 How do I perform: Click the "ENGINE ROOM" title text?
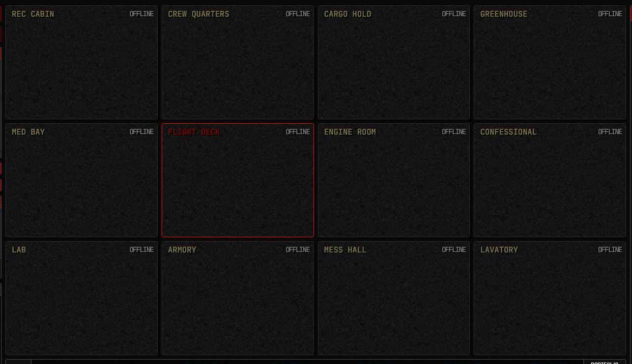tap(350, 132)
